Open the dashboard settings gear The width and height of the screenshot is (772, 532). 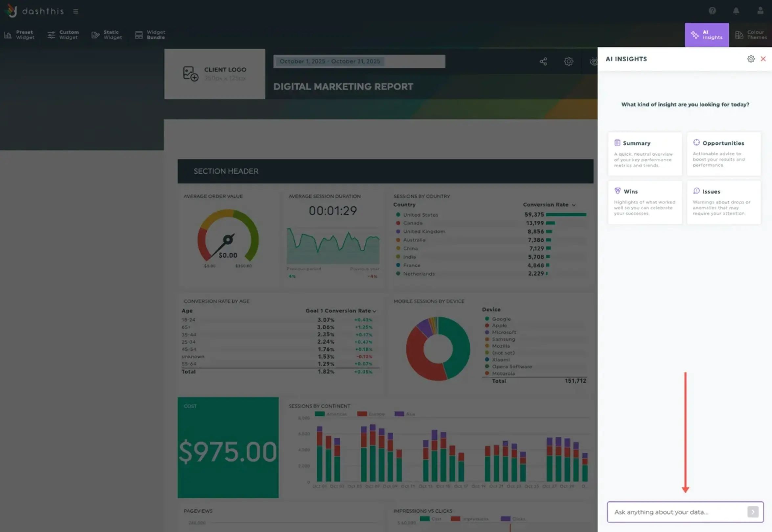pos(569,61)
